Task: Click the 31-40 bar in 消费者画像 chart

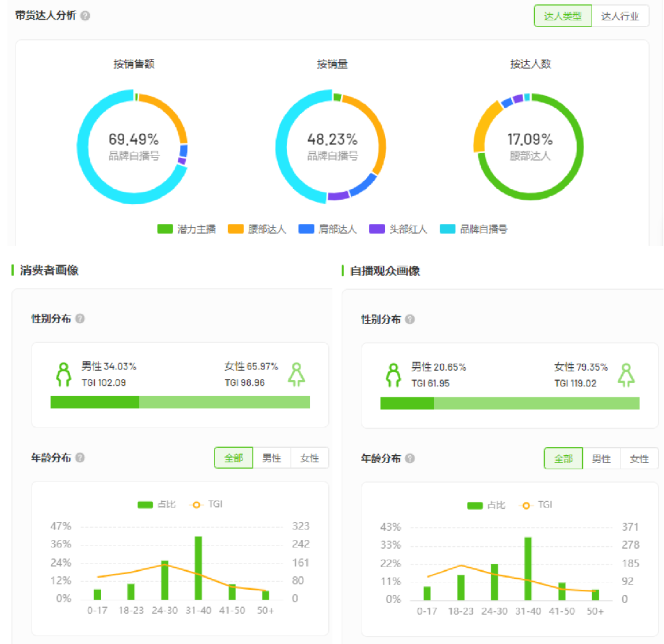Action: tap(198, 568)
